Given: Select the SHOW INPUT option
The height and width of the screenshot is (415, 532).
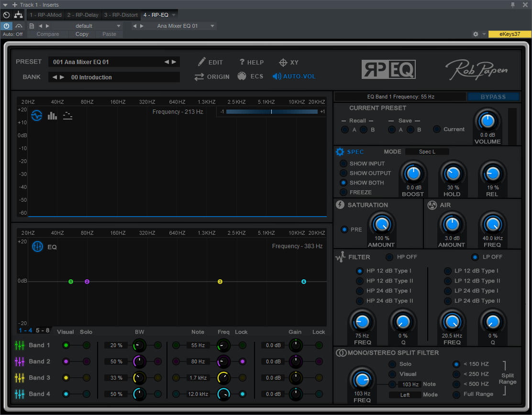Looking at the screenshot, I should tap(344, 164).
